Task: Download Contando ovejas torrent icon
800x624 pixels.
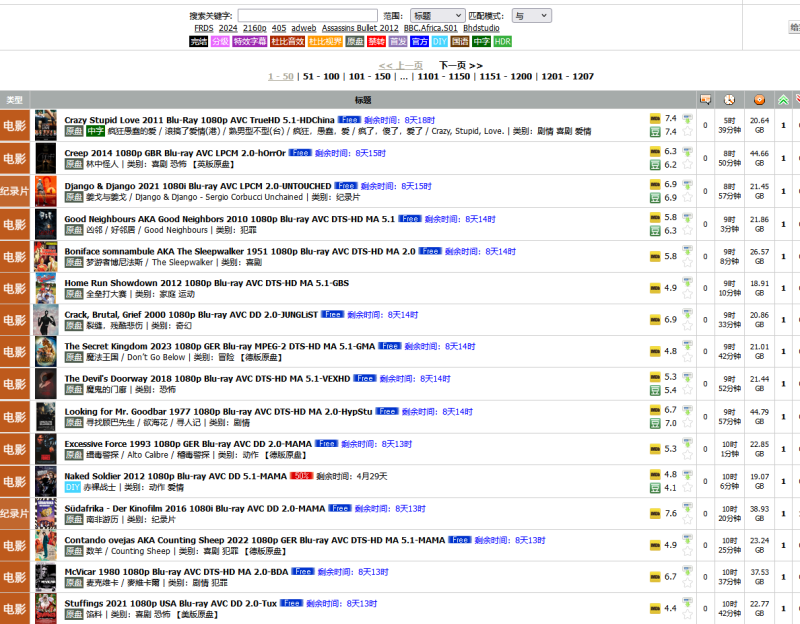Action: (x=688, y=539)
